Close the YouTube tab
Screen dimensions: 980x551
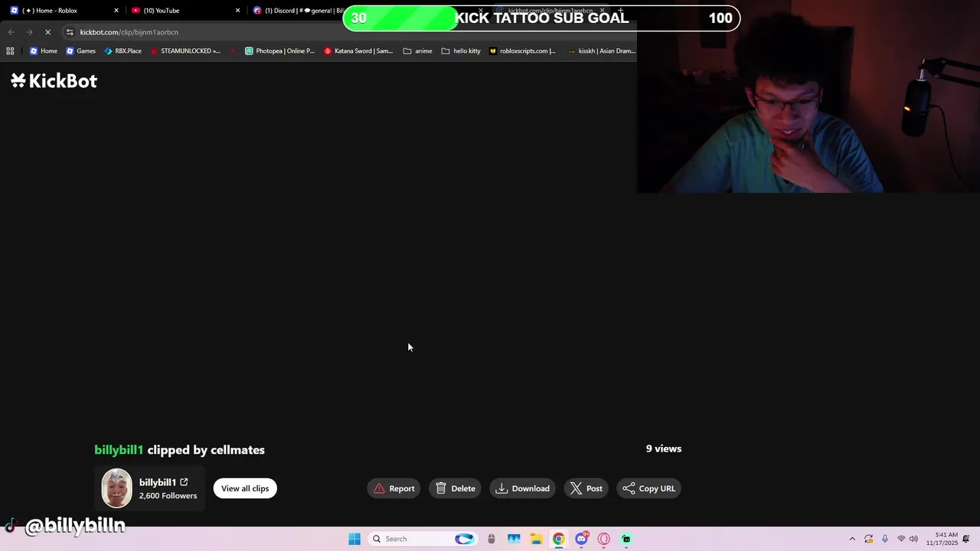point(237,11)
